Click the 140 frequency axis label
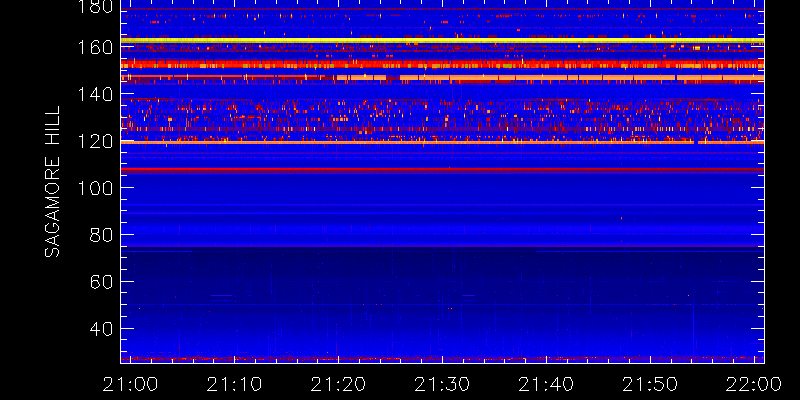The width and height of the screenshot is (800, 400). click(x=93, y=94)
